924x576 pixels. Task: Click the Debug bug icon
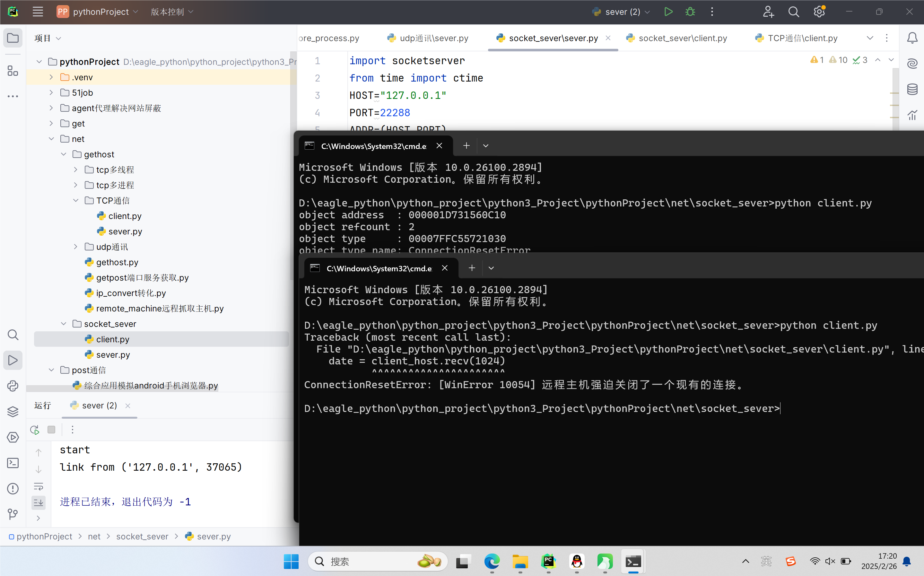click(690, 12)
